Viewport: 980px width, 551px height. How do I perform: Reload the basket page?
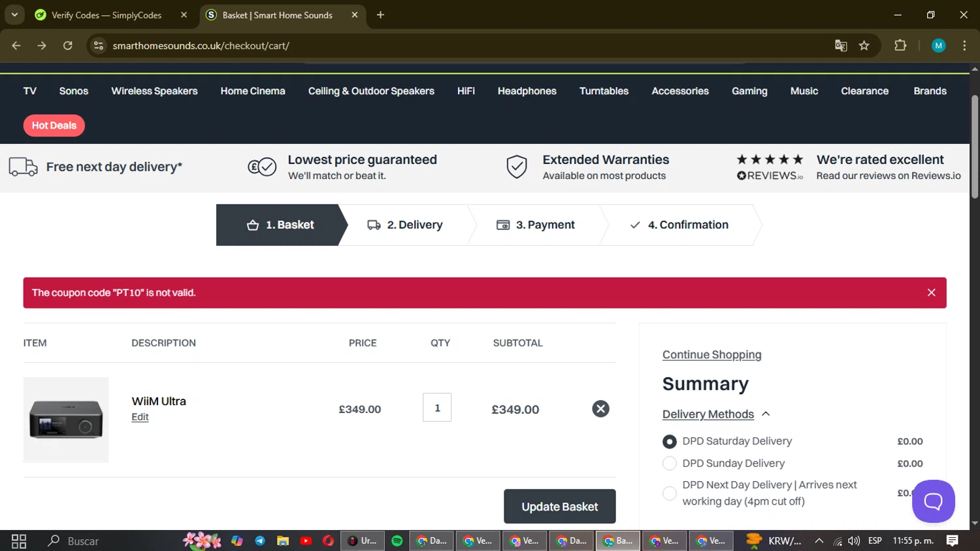(68, 46)
